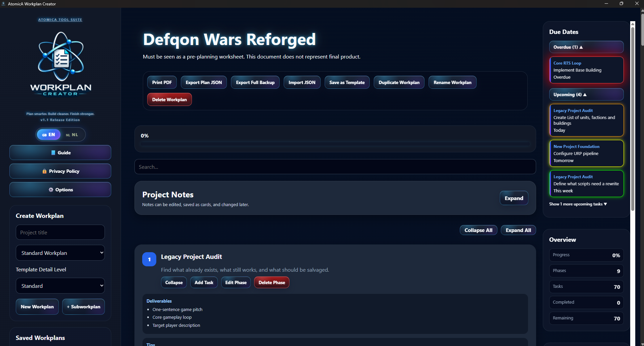This screenshot has width=644, height=346.
Task: Click Print PDF
Action: [x=162, y=82]
